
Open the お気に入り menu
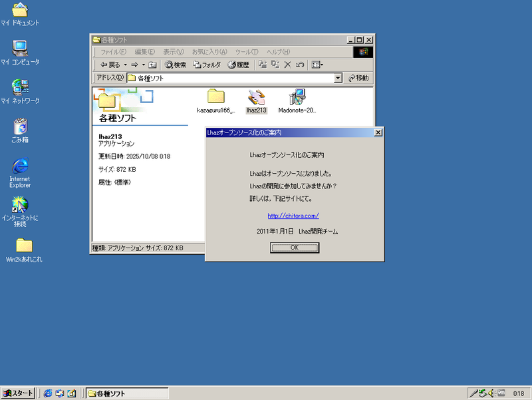tap(211, 52)
